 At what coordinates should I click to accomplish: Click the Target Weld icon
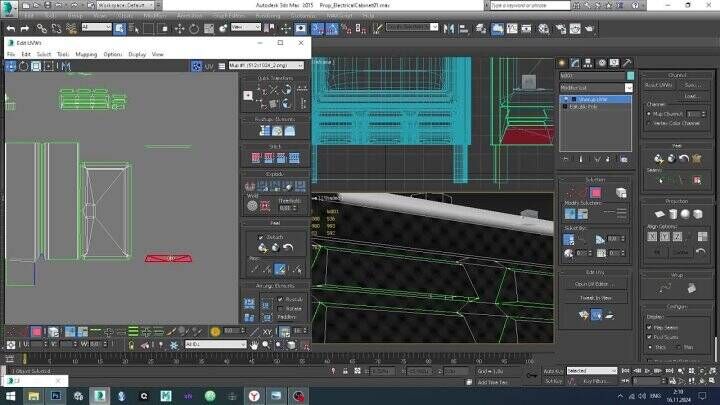pyautogui.click(x=252, y=206)
